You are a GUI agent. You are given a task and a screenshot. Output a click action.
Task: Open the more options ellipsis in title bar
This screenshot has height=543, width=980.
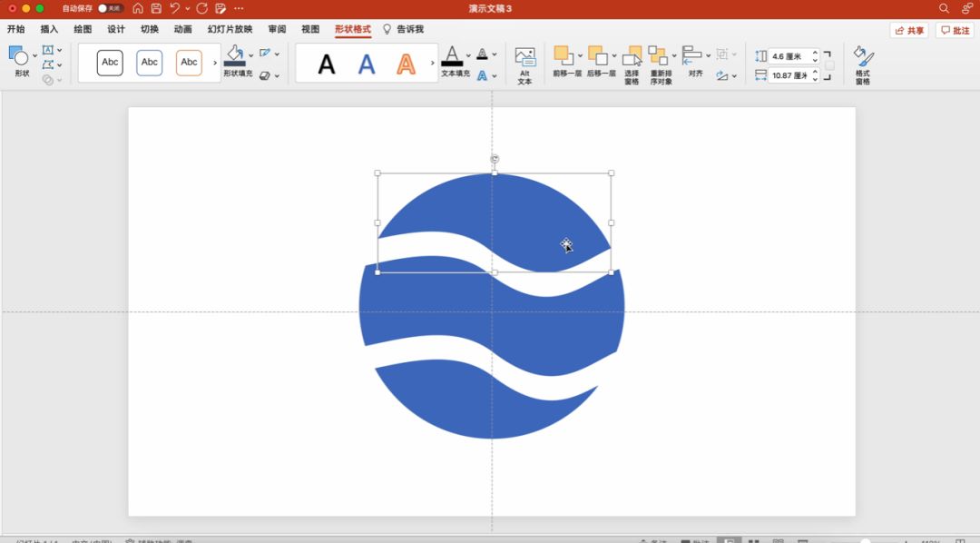239,8
